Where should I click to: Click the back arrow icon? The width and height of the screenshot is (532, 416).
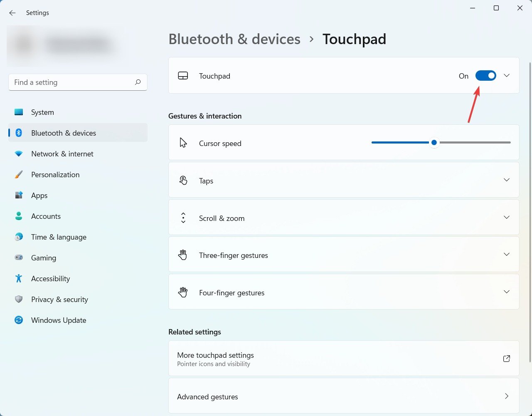[12, 13]
